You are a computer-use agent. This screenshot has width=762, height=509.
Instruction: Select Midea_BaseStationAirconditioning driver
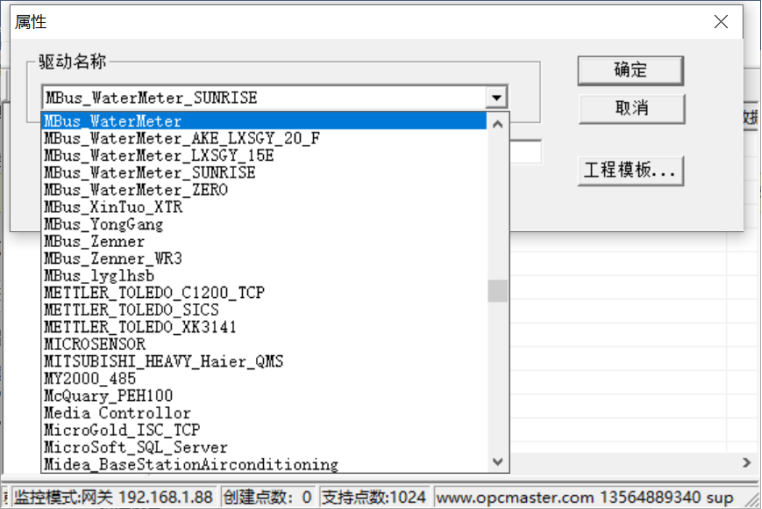coord(264,465)
